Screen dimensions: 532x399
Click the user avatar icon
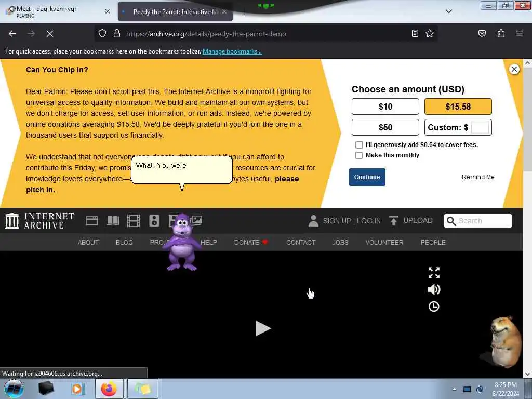pyautogui.click(x=313, y=221)
